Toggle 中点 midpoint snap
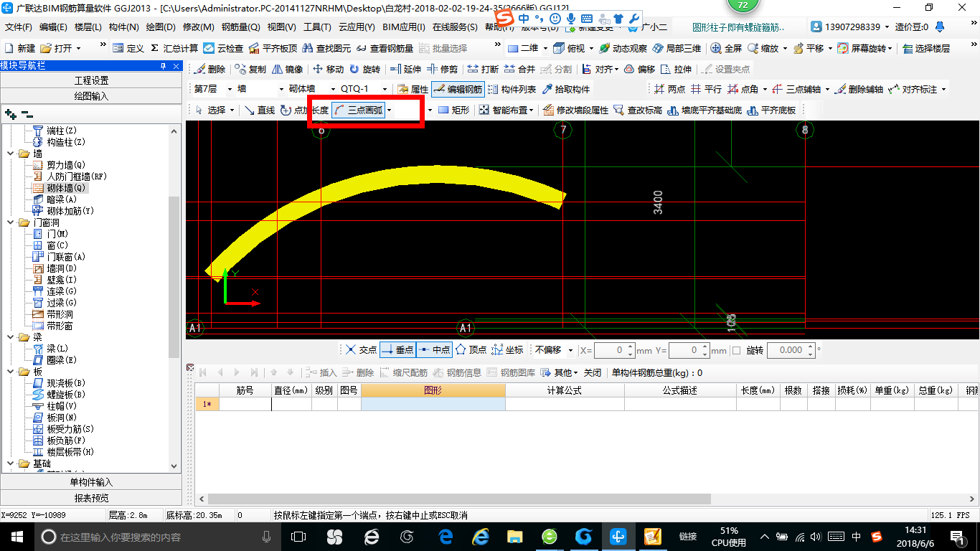Image resolution: width=980 pixels, height=551 pixels. 434,350
